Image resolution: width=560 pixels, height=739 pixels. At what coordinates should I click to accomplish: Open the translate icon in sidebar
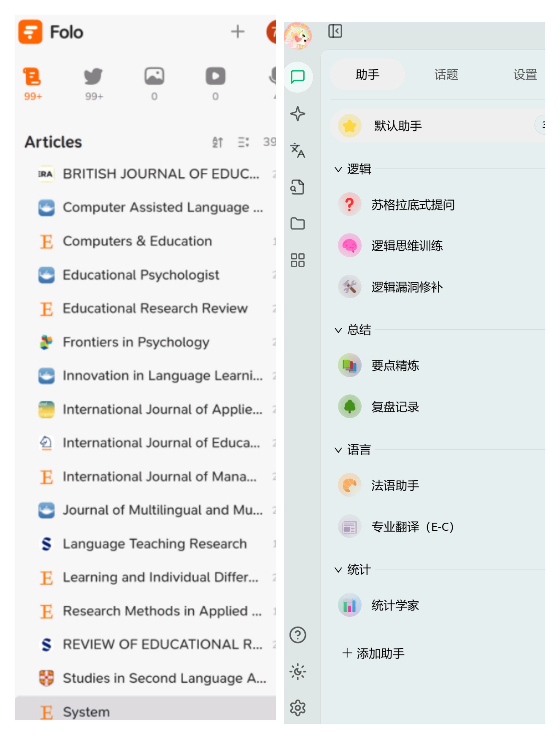point(297,150)
